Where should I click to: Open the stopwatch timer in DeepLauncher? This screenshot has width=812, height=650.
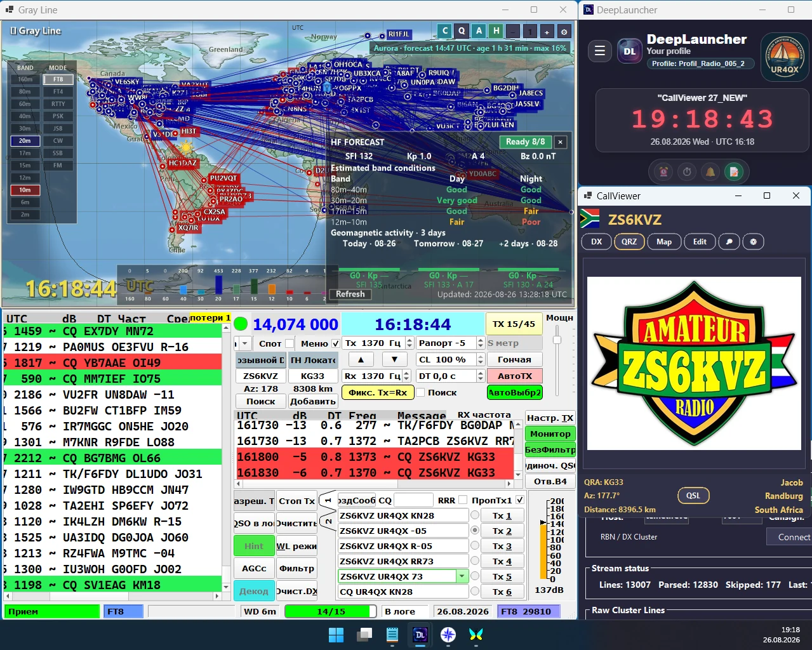click(x=687, y=171)
